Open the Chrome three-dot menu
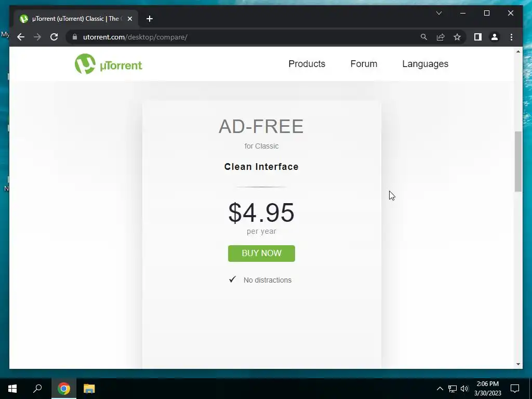The width and height of the screenshot is (532, 399). pyautogui.click(x=511, y=37)
